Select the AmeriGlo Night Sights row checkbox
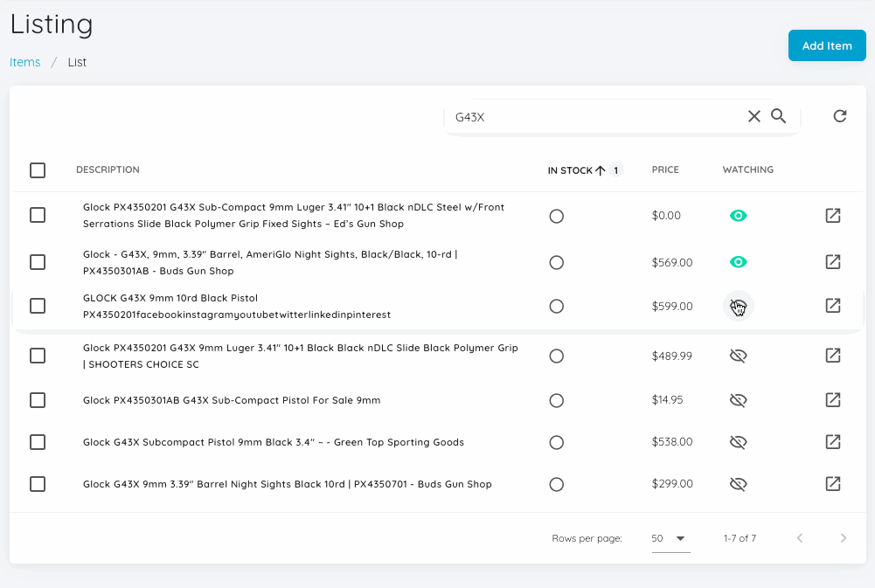The image size is (875, 588). click(38, 261)
